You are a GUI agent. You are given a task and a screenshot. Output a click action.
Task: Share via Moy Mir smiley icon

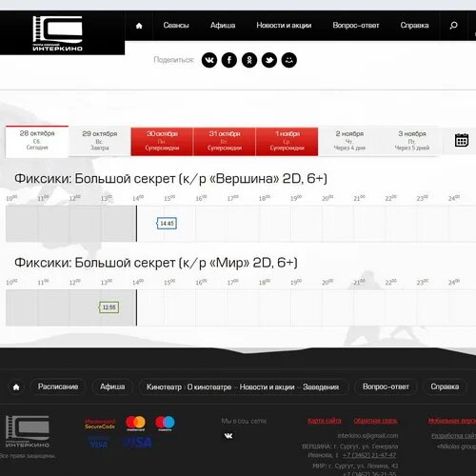[289, 60]
